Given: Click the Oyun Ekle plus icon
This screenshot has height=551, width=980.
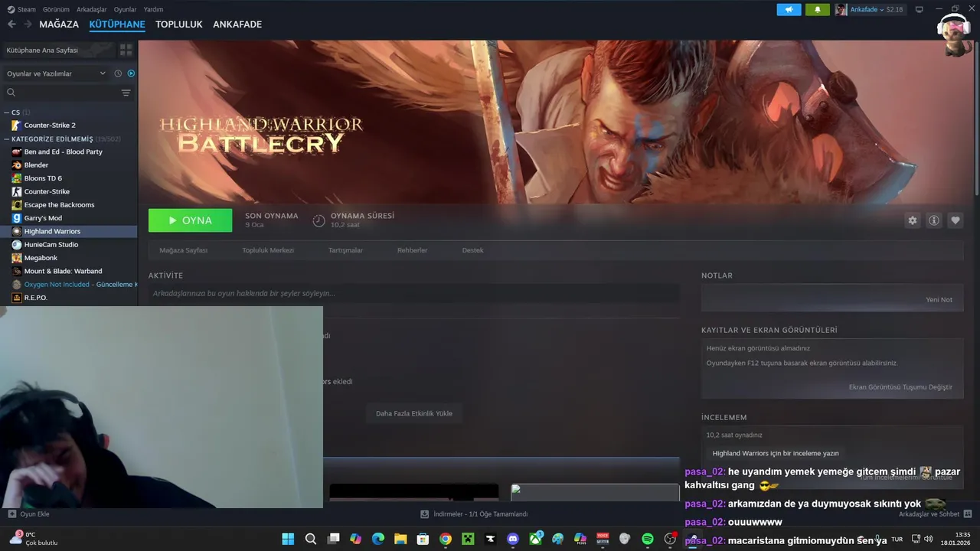Looking at the screenshot, I should pyautogui.click(x=11, y=514).
